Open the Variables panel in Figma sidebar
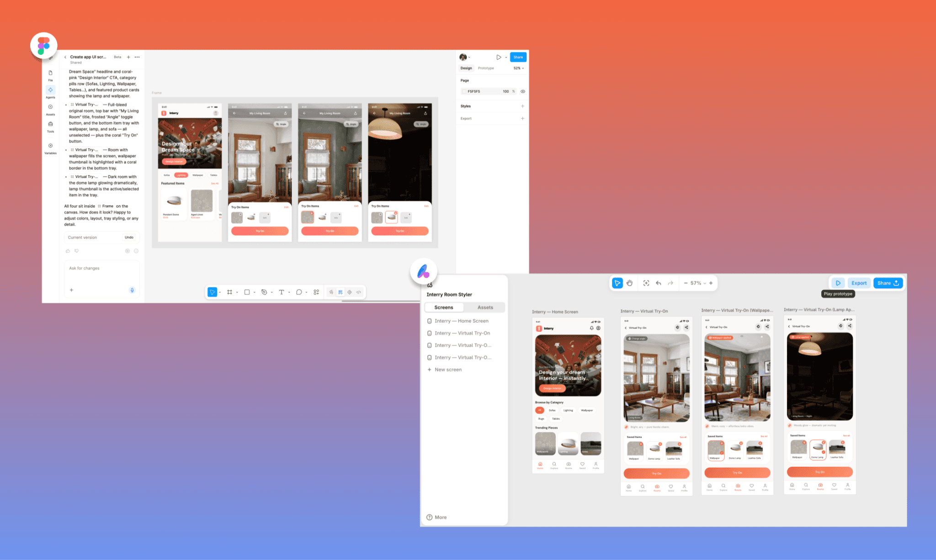The width and height of the screenshot is (936, 560). click(x=50, y=148)
